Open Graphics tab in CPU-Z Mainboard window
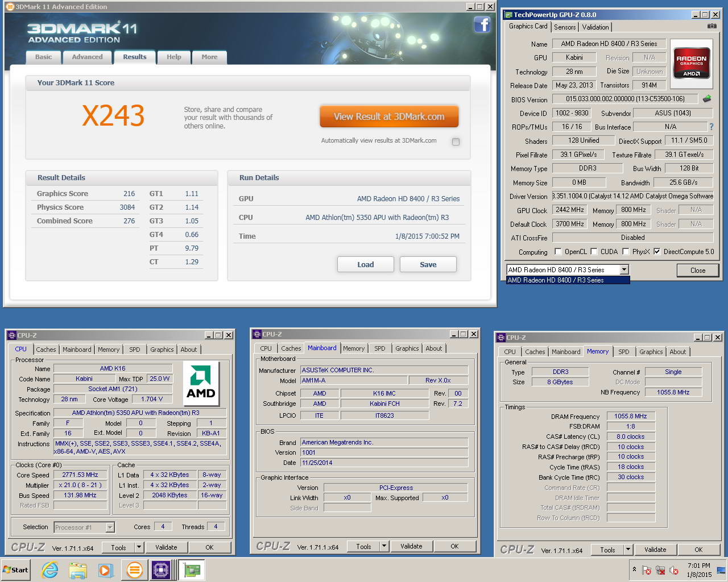Screen dimensions: 728x582 click(407, 348)
